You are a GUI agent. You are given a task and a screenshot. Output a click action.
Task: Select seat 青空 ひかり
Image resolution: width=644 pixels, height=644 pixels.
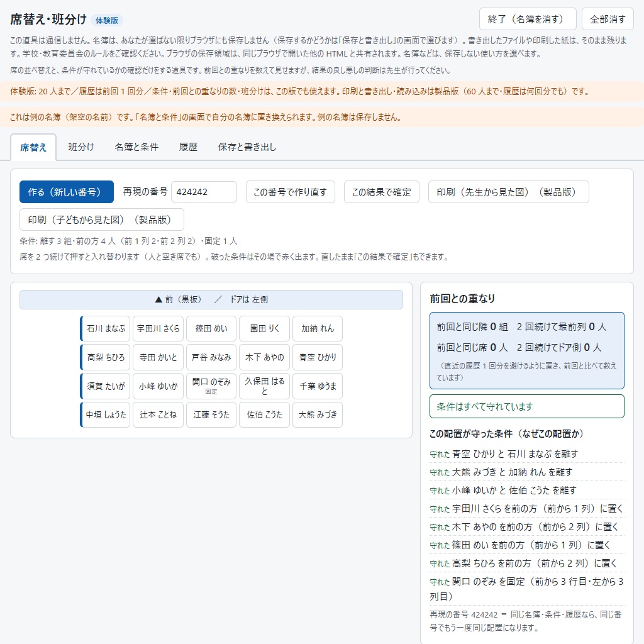point(318,357)
